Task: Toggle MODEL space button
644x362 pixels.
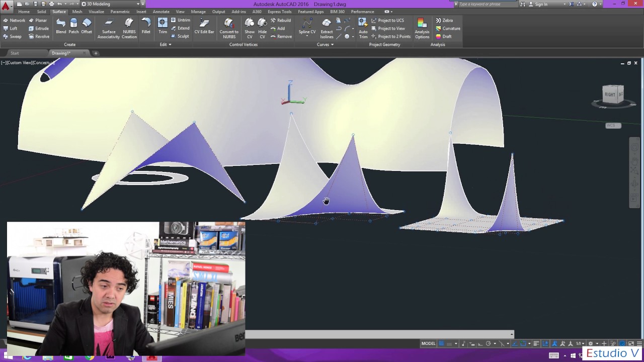Action: coord(428,344)
